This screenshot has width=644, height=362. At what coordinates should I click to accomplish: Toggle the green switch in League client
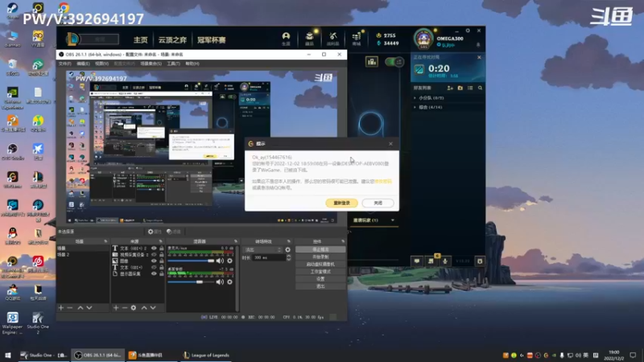[394, 62]
